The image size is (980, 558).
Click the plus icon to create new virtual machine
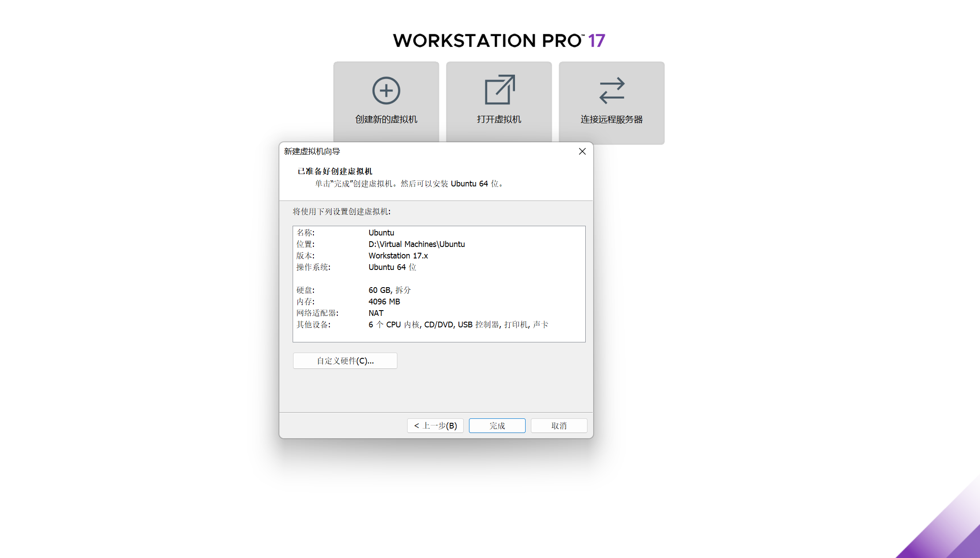pyautogui.click(x=386, y=91)
